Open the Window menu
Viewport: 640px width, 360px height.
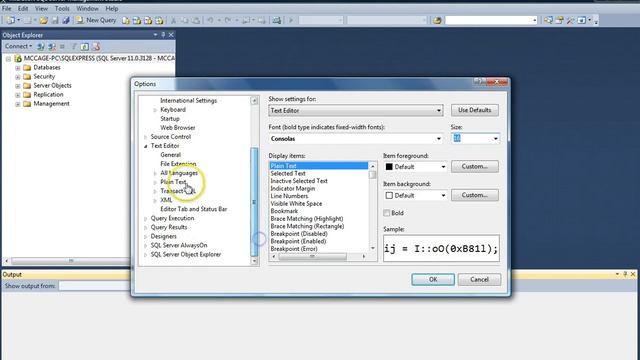[x=87, y=8]
